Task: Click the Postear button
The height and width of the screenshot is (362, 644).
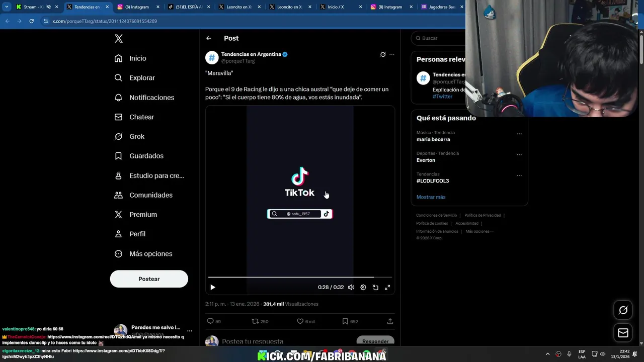Action: 149,279
